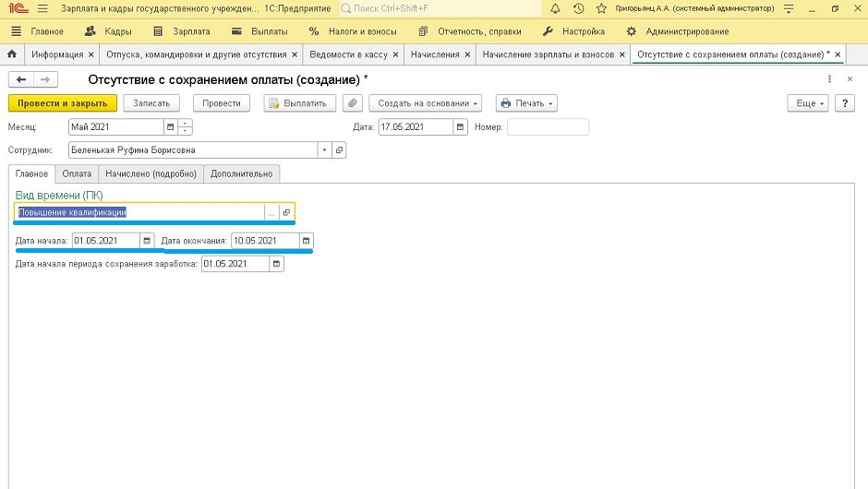Open the Еще menu
Viewport: 868px width, 489px height.
[x=810, y=103]
